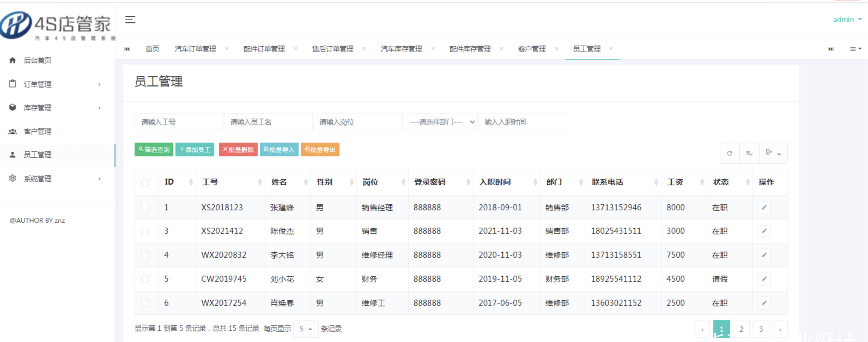This screenshot has width=868, height=342.
Task: Focus the 请输入工号 input field
Action: [x=179, y=122]
